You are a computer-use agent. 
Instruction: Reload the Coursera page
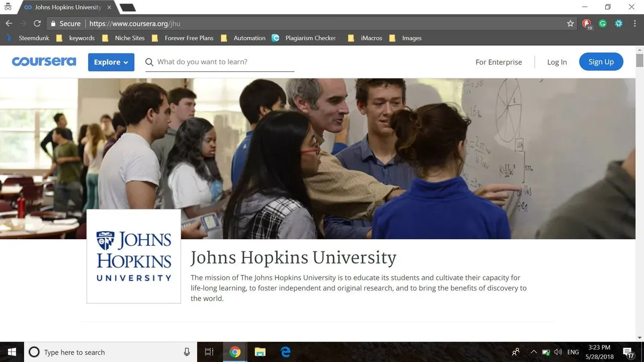(x=37, y=24)
